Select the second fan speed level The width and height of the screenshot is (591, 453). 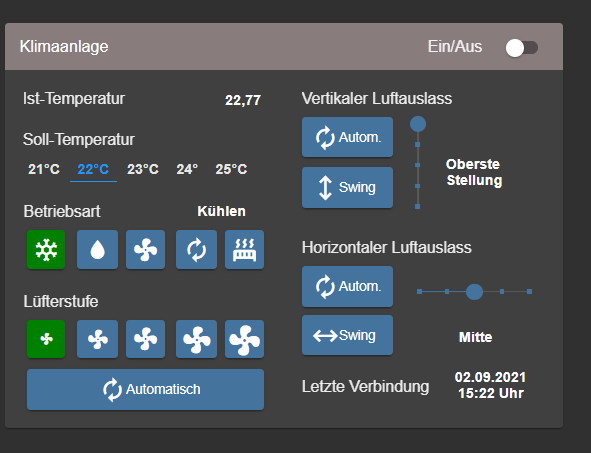pos(97,339)
